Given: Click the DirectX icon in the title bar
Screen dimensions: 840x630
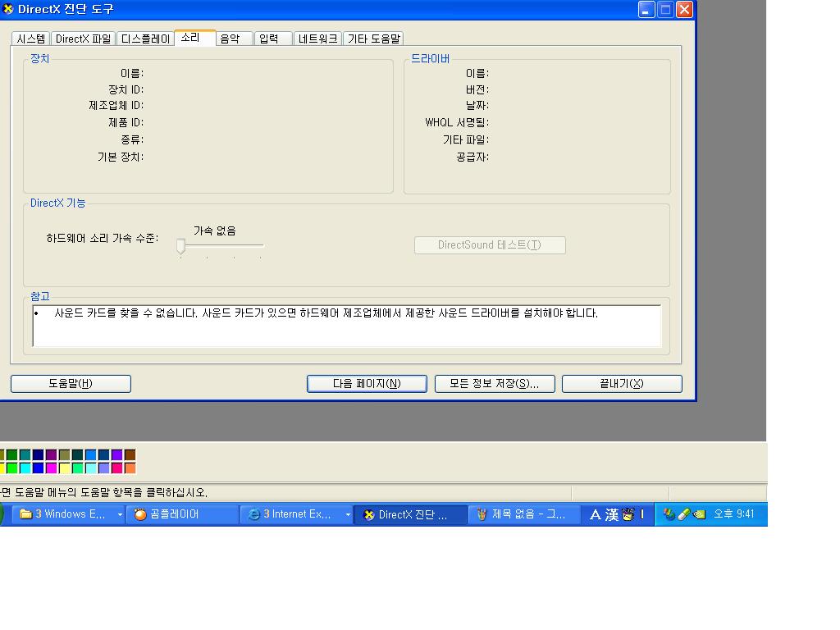Looking at the screenshot, I should (8, 8).
